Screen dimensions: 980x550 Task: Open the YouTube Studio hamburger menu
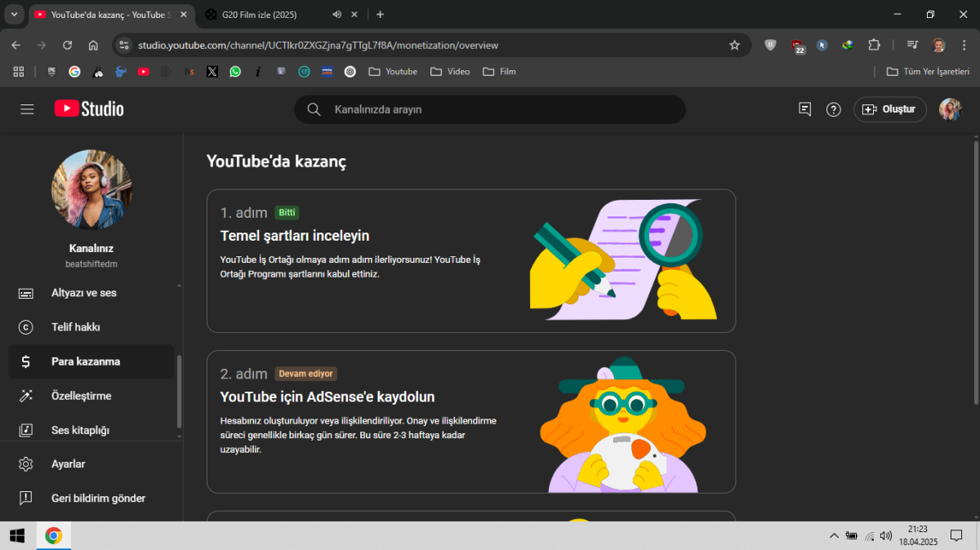(x=27, y=109)
